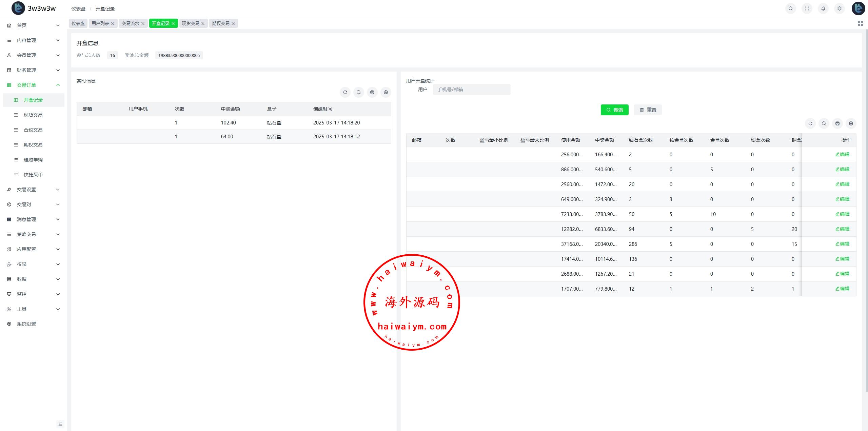
Task: Print the real-time info table
Action: point(372,92)
